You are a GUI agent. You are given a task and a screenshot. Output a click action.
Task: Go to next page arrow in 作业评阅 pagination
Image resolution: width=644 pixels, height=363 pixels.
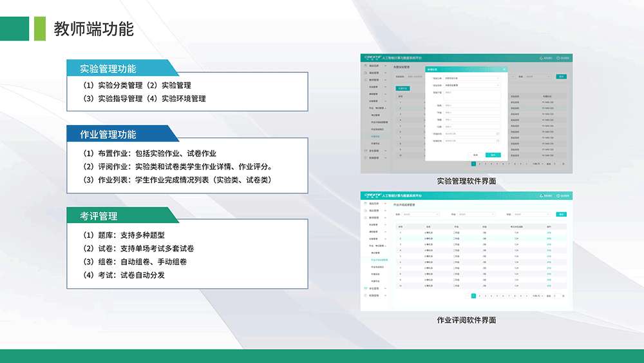(x=527, y=296)
